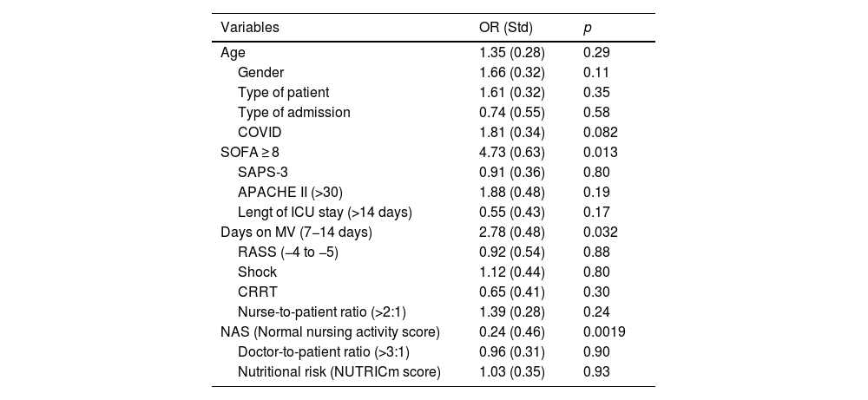Select the CRRT row label
The width and height of the screenshot is (868, 400).
(x=255, y=292)
